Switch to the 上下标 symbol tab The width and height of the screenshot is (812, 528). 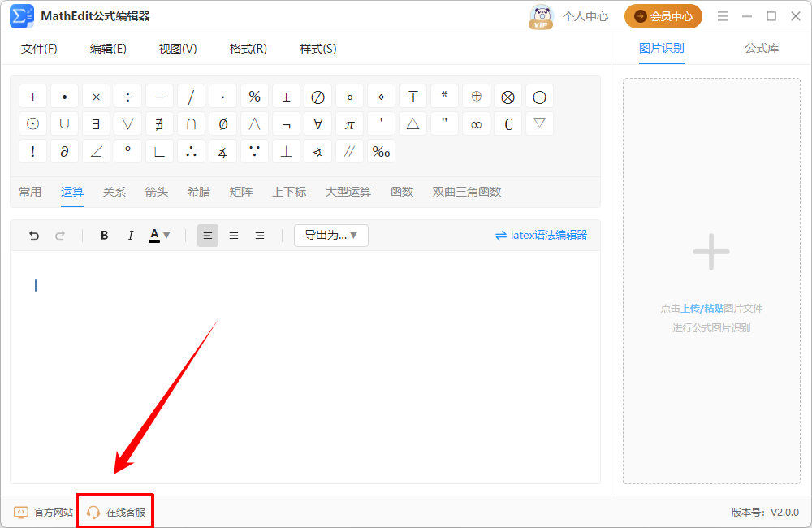point(290,192)
